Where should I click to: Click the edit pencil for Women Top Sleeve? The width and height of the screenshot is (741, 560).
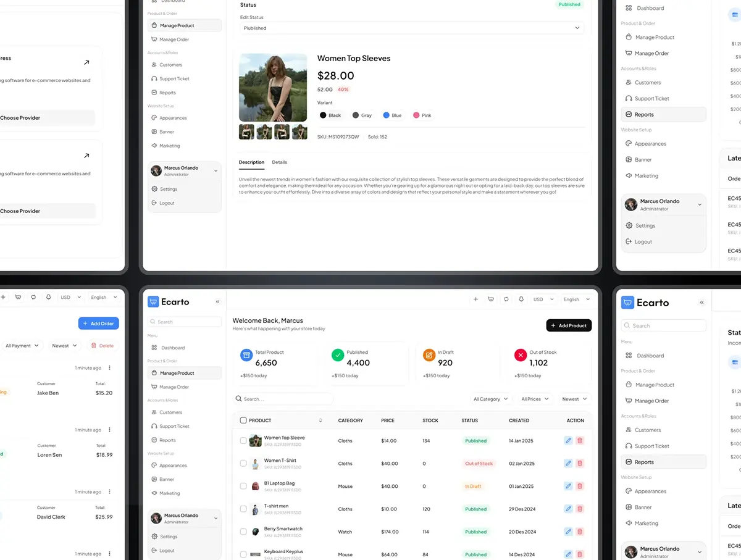[x=568, y=441]
